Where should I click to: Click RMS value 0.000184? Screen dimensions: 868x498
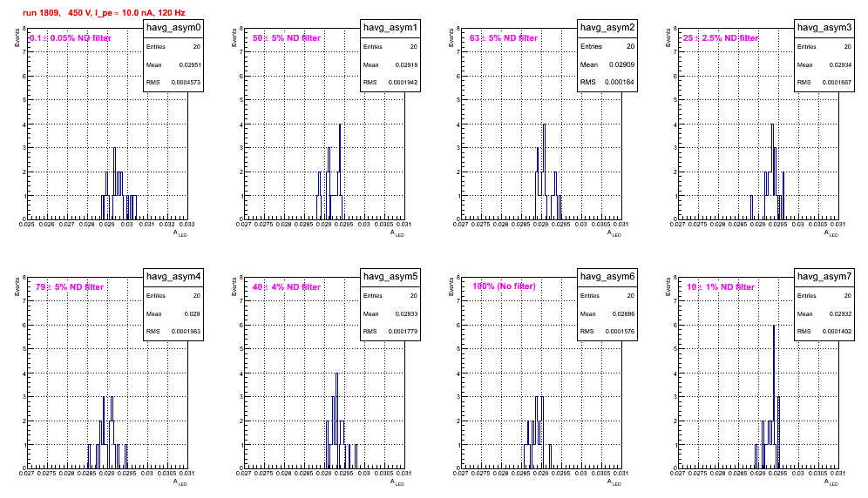point(620,83)
